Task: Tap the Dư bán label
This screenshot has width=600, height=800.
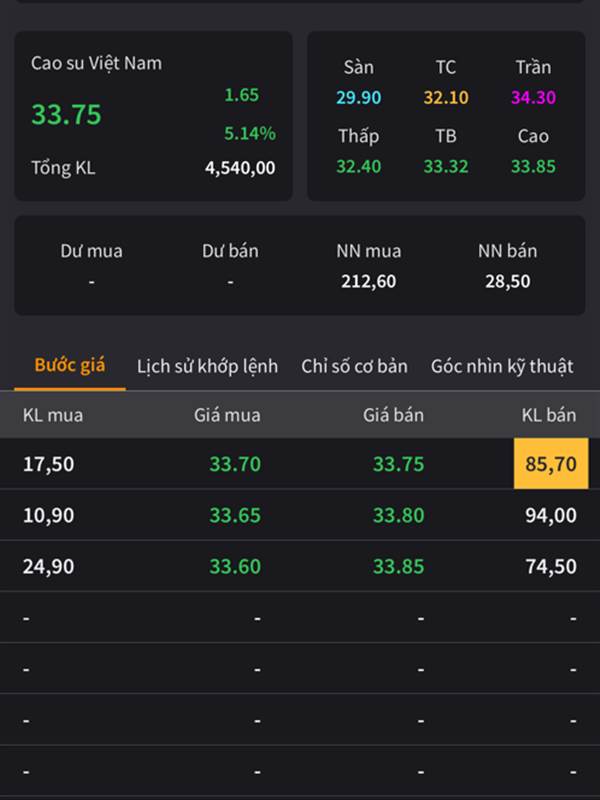Action: [230, 251]
